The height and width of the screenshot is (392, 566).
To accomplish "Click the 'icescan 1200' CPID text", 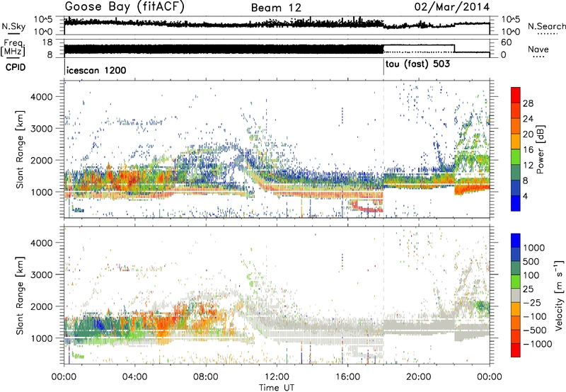I will pyautogui.click(x=96, y=70).
